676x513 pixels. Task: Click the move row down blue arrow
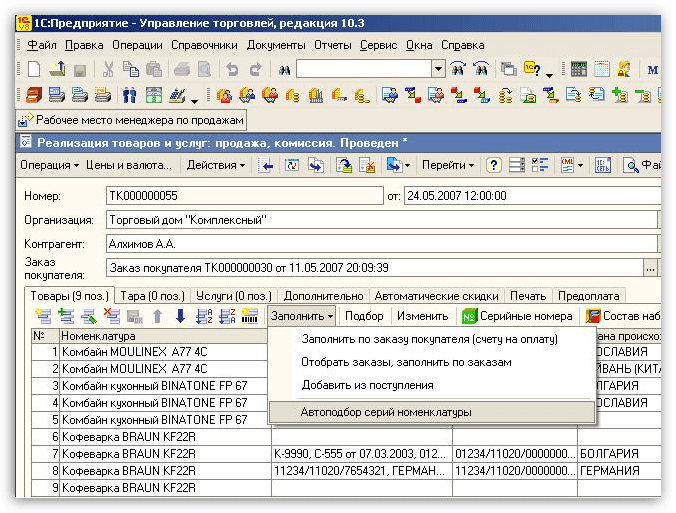click(x=181, y=316)
